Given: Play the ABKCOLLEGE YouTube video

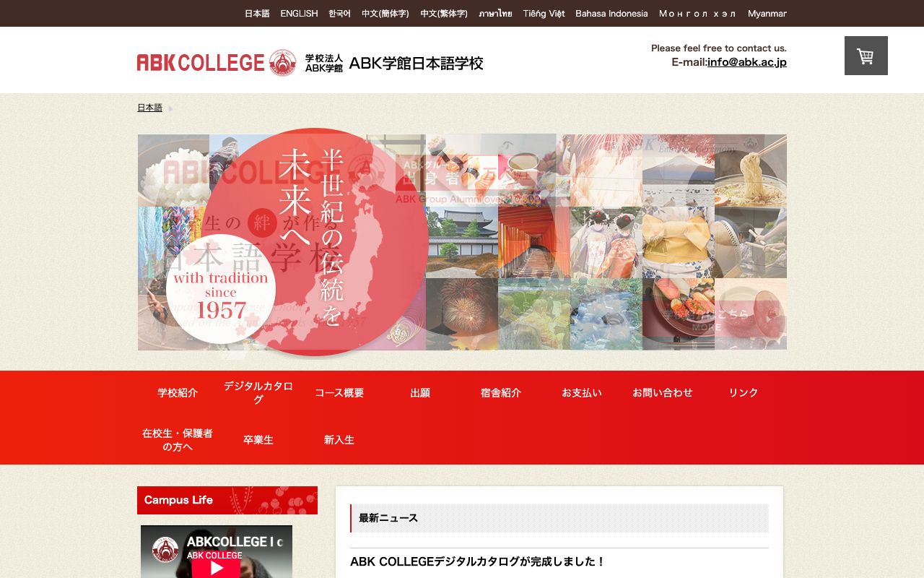Looking at the screenshot, I should 216,568.
